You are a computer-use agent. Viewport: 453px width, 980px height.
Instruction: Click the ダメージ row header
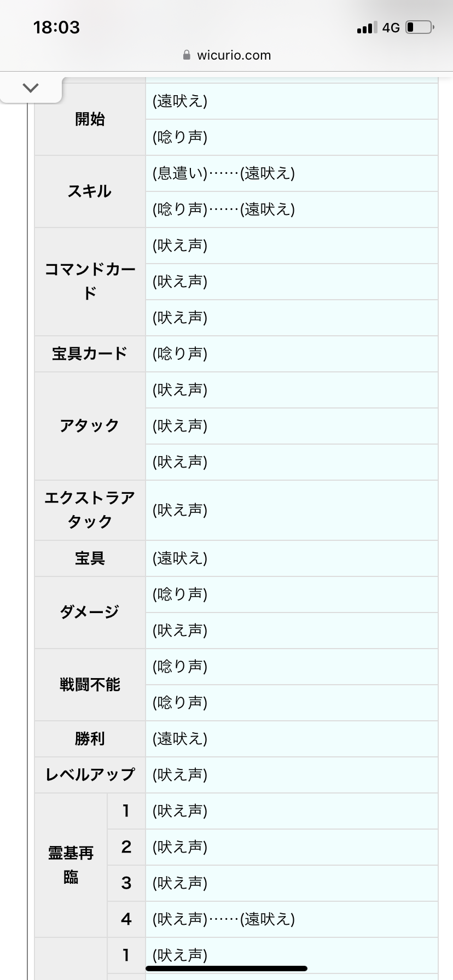click(90, 612)
